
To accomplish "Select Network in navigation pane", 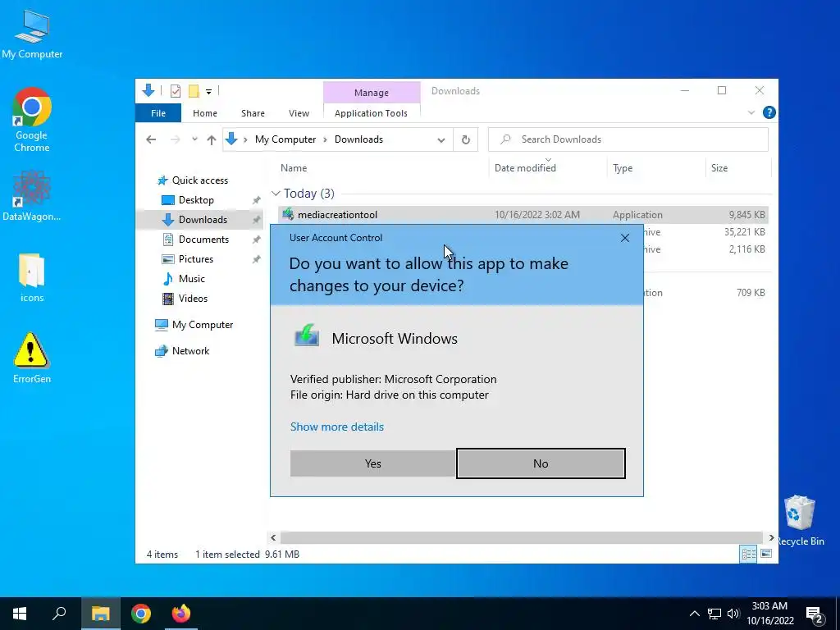I will [190, 351].
